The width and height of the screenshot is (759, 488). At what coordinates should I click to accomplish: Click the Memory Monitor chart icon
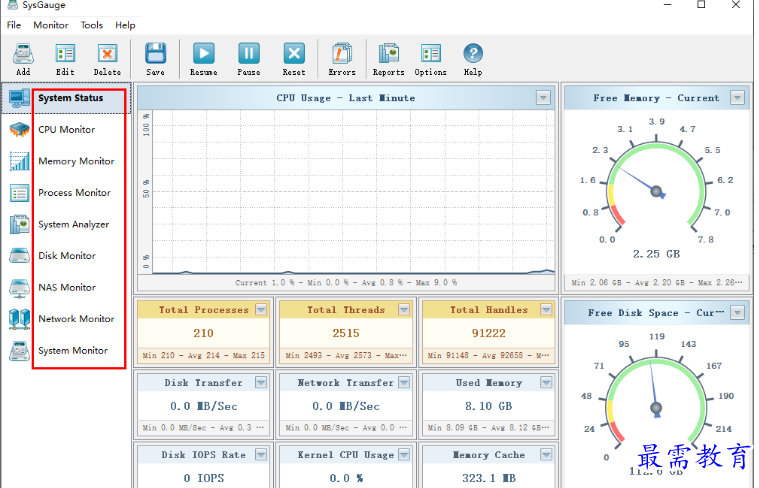tap(19, 161)
